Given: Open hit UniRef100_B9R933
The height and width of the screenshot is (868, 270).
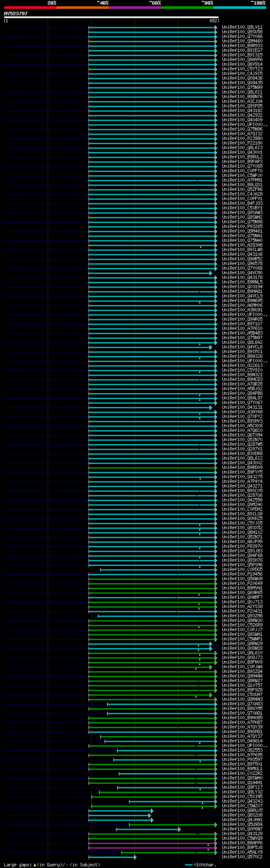Looking at the screenshot, I should pyautogui.click(x=242, y=46).
